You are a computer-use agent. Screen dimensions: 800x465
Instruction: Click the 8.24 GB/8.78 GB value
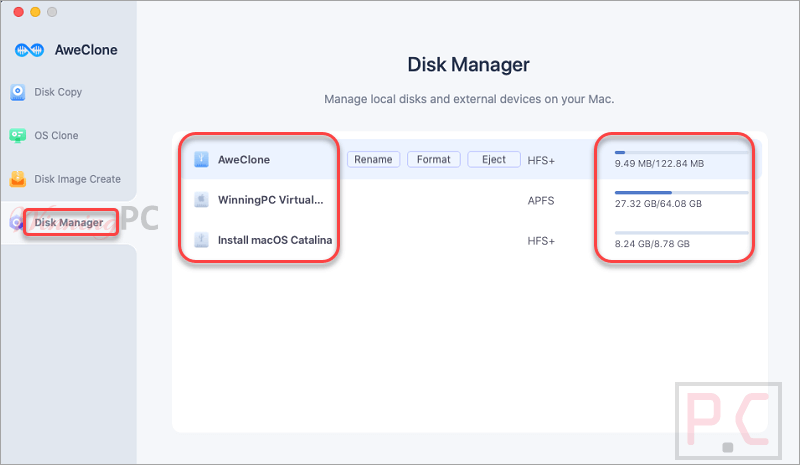652,244
